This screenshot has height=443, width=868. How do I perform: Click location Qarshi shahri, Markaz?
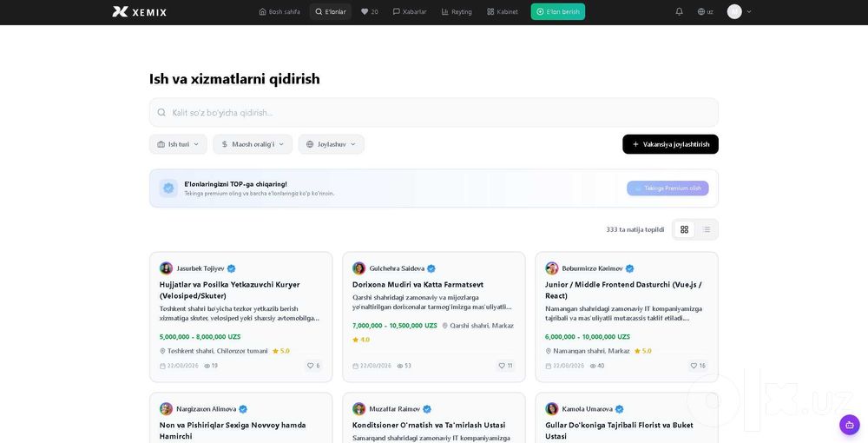[x=477, y=326]
